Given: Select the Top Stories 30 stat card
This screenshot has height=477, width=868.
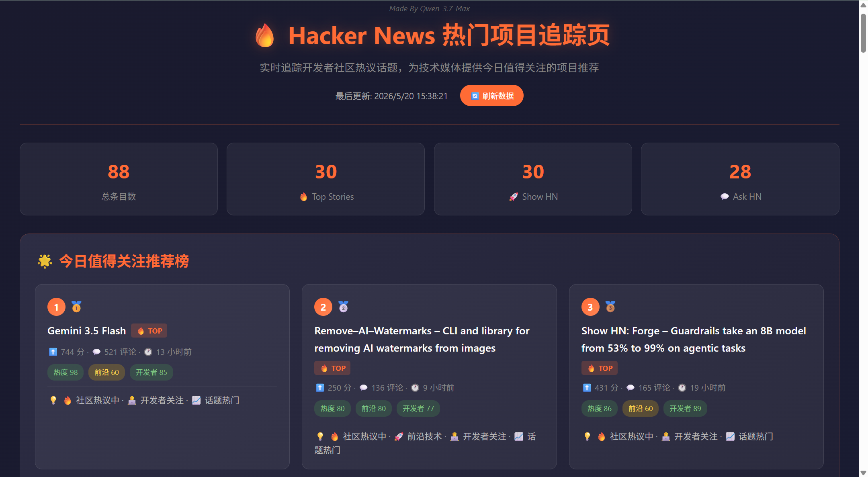Looking at the screenshot, I should click(325, 179).
